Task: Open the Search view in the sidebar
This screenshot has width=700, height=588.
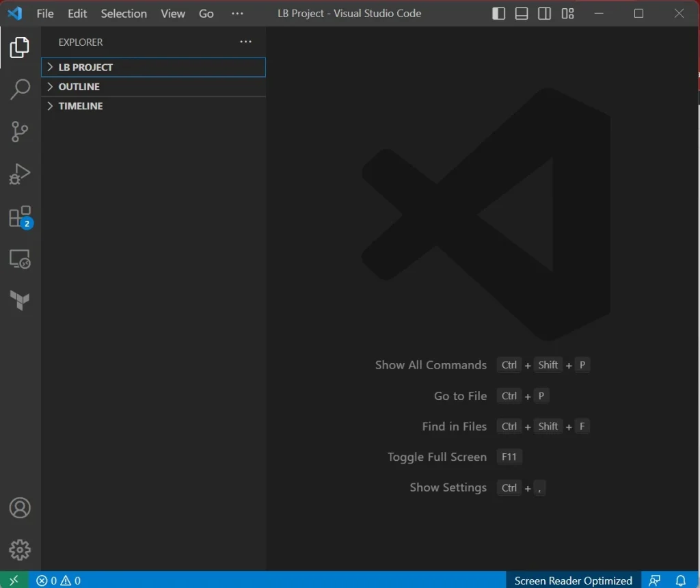Action: (20, 89)
